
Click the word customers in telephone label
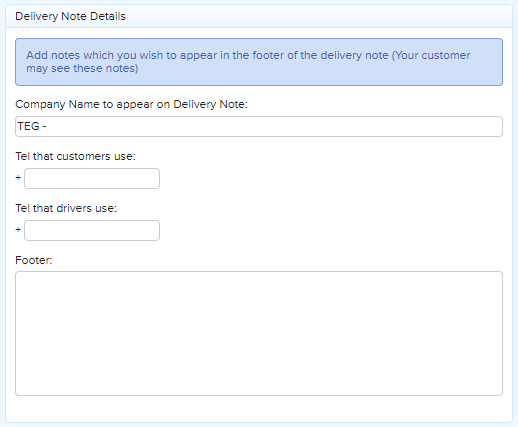tap(83, 156)
